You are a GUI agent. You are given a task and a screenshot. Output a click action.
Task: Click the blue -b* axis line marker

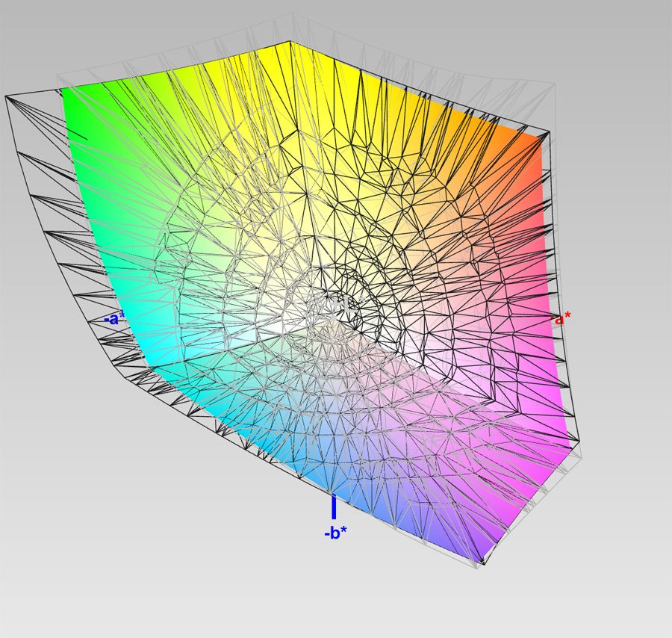(334, 507)
